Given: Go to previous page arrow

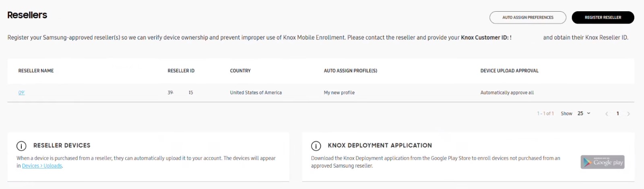Looking at the screenshot, I should click(607, 114).
